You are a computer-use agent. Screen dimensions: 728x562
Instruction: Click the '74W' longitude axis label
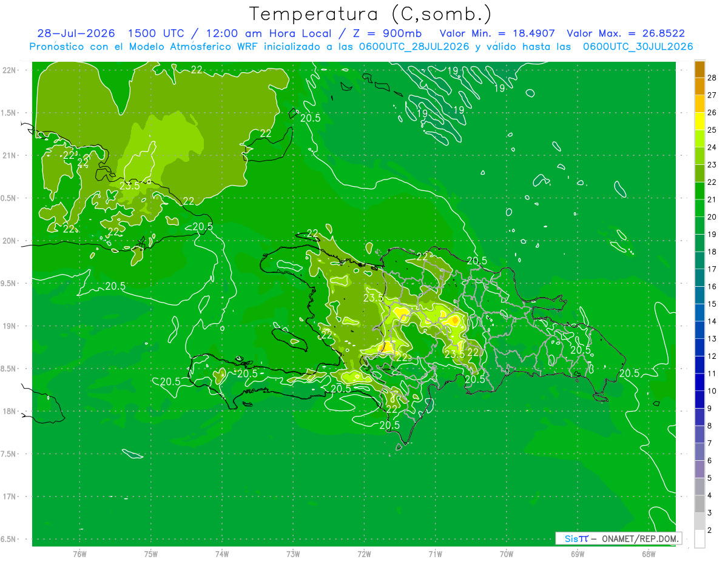(x=222, y=554)
